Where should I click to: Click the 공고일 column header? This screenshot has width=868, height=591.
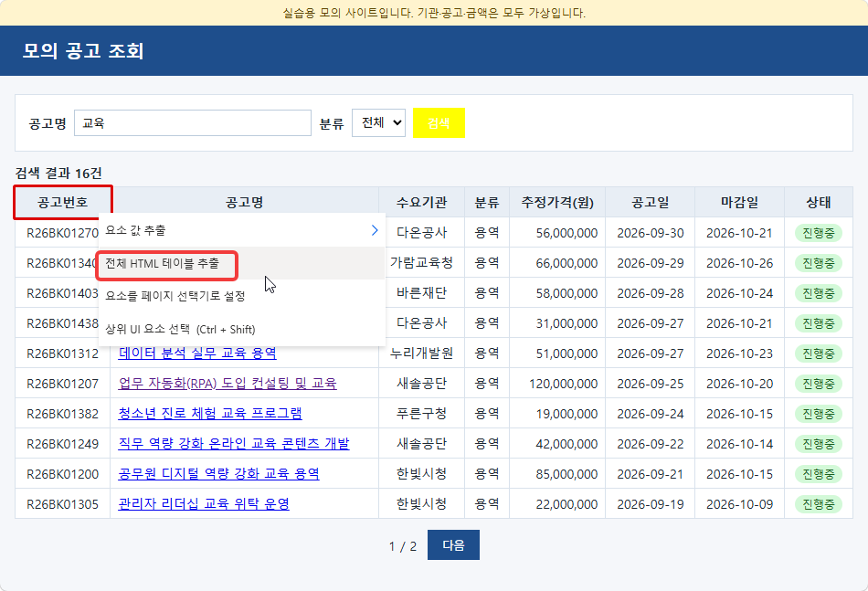tap(650, 203)
